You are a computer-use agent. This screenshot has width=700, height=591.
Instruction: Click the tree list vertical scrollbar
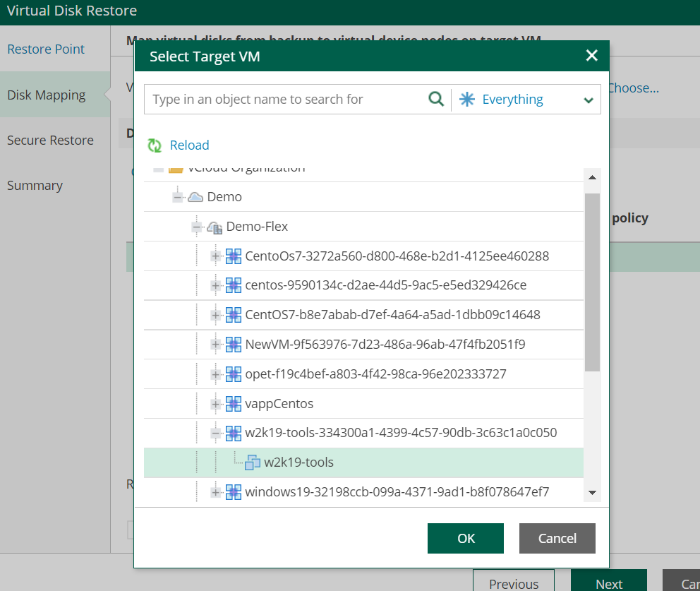[592, 282]
